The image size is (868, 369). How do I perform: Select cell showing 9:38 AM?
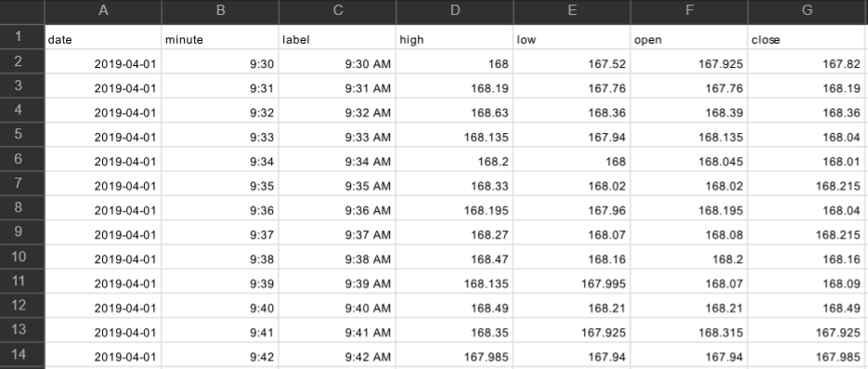(338, 257)
